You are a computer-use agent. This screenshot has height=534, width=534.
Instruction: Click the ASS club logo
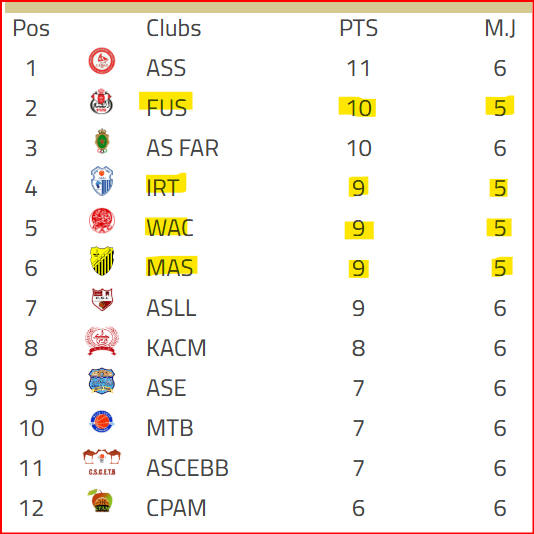(x=101, y=61)
